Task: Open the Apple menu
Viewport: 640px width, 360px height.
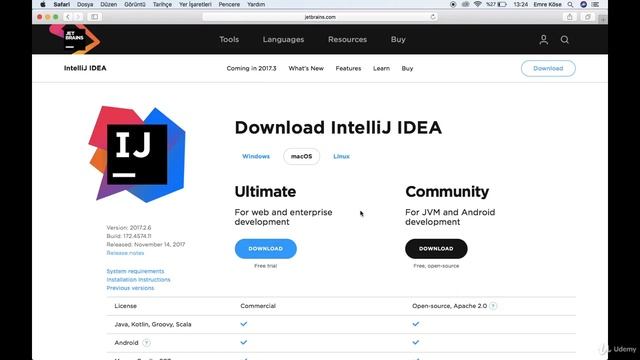Action: [x=43, y=4]
